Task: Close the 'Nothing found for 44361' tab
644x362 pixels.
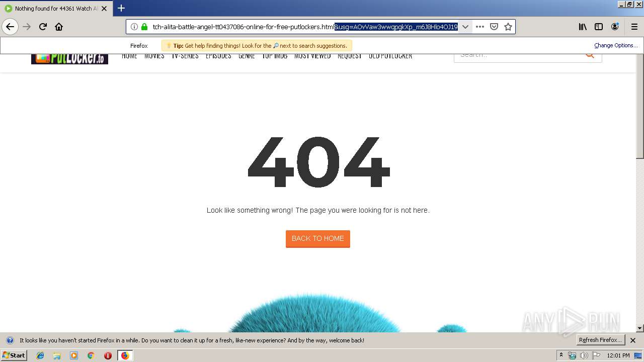Action: click(104, 9)
